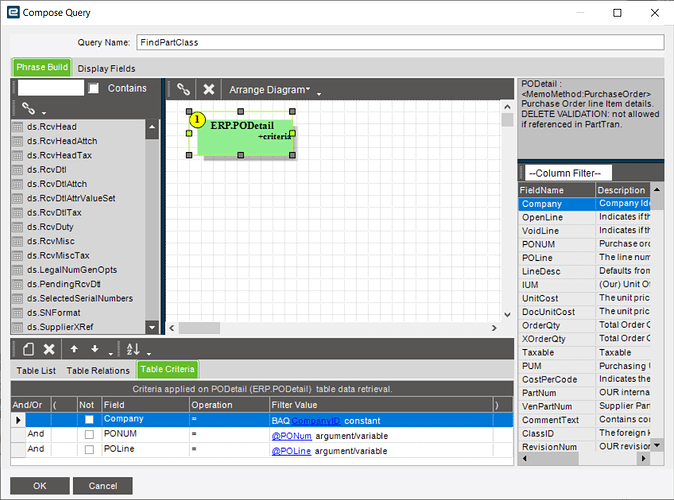Switch to the Display Fields tab
This screenshot has width=674, height=500.
coord(106,69)
